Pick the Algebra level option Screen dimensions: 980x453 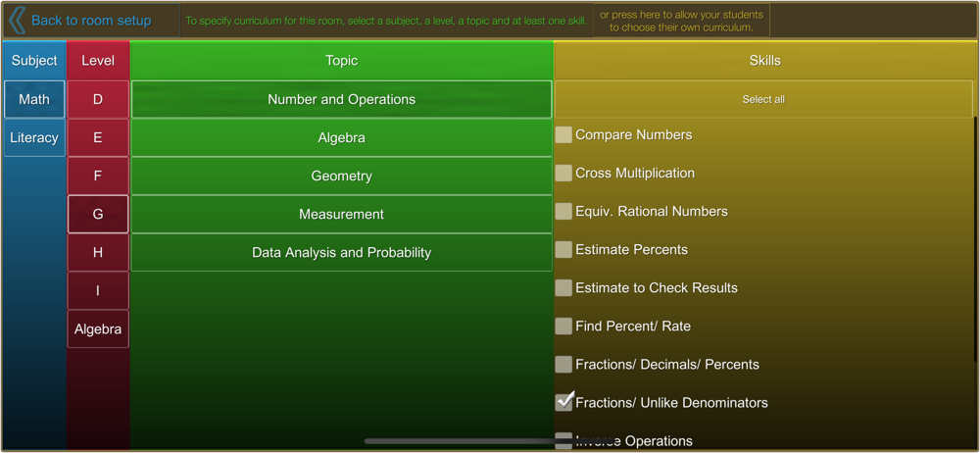tap(98, 329)
